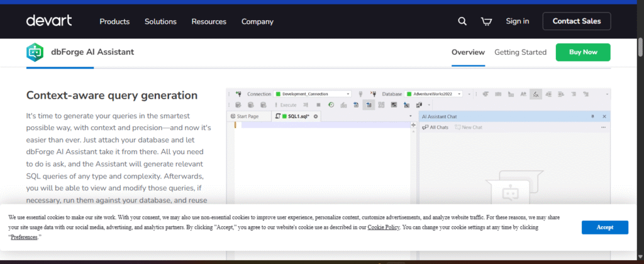Open the Solutions menu
Screen dimensions: 644x264
pos(160,22)
